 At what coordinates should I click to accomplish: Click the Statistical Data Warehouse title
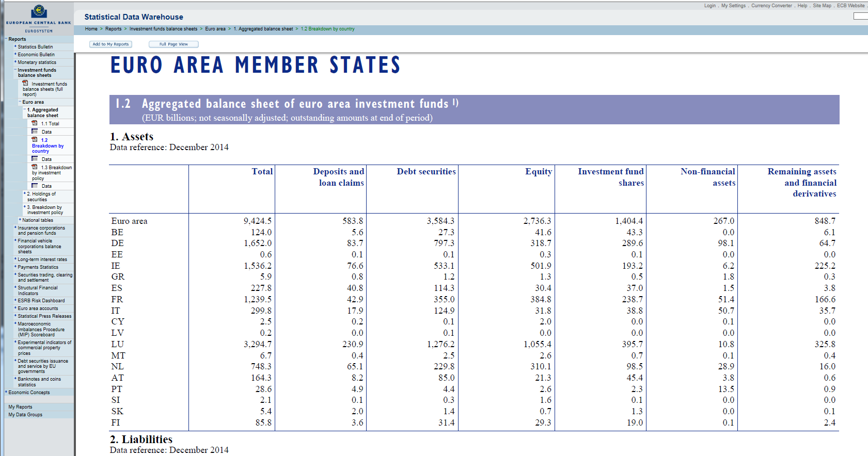tap(134, 17)
